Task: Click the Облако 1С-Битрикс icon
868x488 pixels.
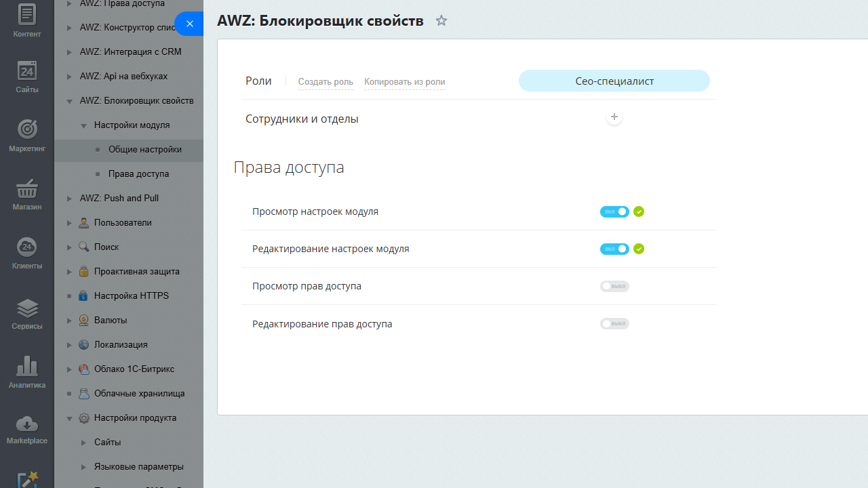Action: coord(84,369)
